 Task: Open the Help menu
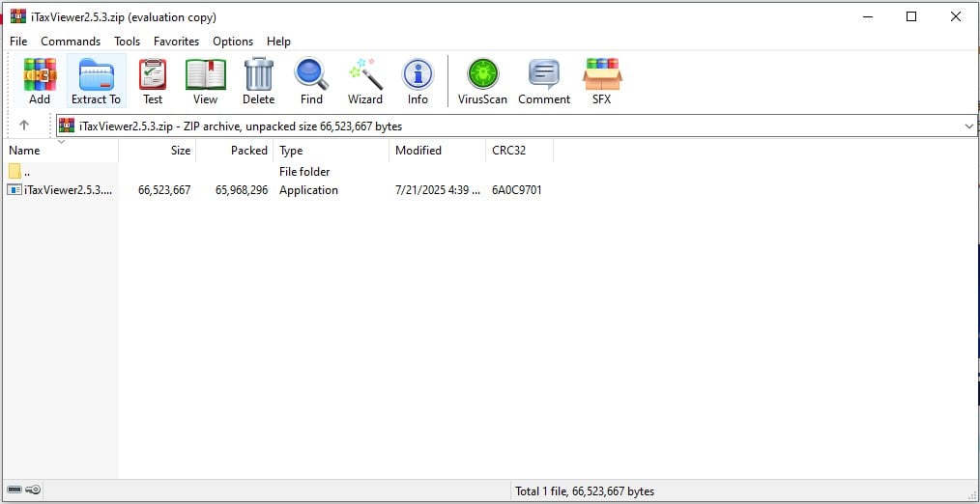coord(278,42)
